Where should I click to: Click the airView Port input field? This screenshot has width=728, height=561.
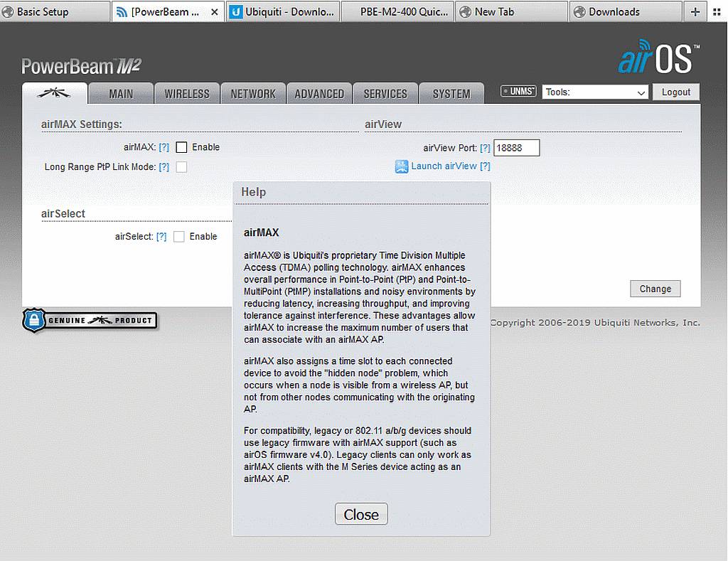click(x=516, y=148)
